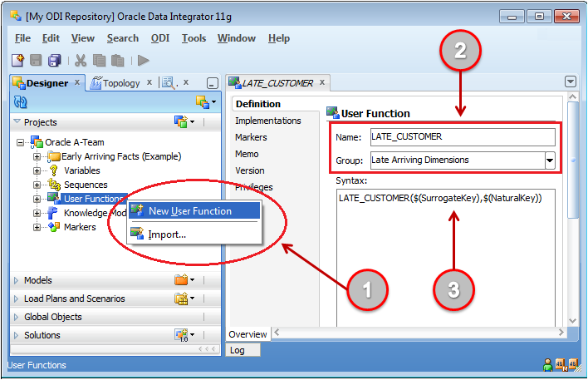The image size is (588, 380).
Task: Expand the Load Plans and Scenarios section
Action: [16, 299]
